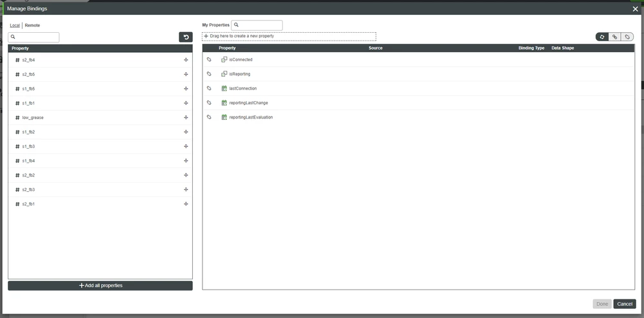Viewport: 644px width, 318px height.
Task: Click Add all properties button
Action: 100,286
